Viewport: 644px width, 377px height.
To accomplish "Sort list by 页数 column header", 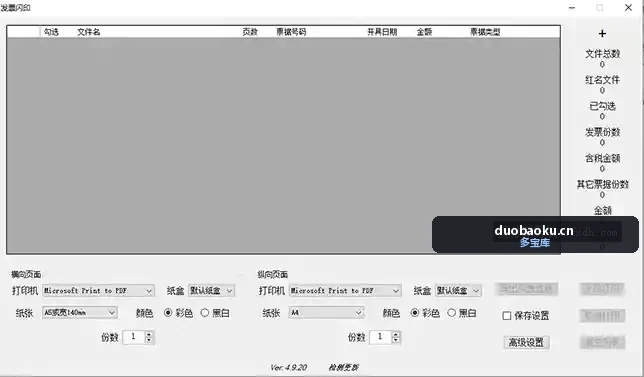I will tap(250, 32).
